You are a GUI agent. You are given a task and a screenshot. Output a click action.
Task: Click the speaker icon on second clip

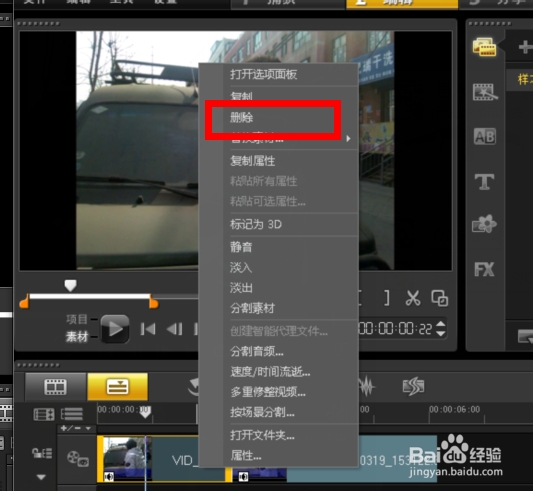(243, 476)
